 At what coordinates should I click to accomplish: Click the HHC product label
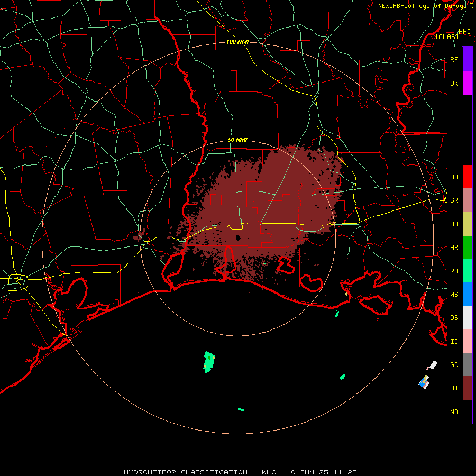[465, 32]
